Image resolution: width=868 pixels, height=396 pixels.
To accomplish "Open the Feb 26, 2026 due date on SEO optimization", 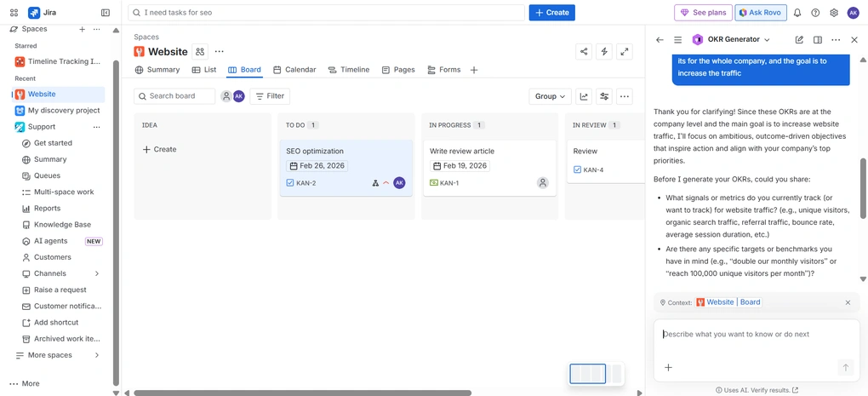I will [x=317, y=165].
